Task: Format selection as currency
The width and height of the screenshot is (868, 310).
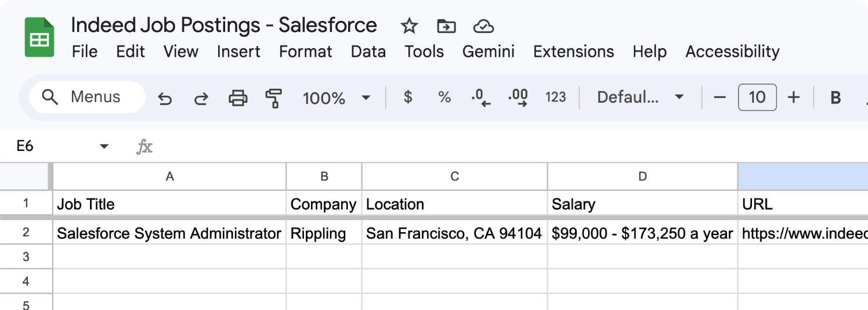Action: point(408,97)
